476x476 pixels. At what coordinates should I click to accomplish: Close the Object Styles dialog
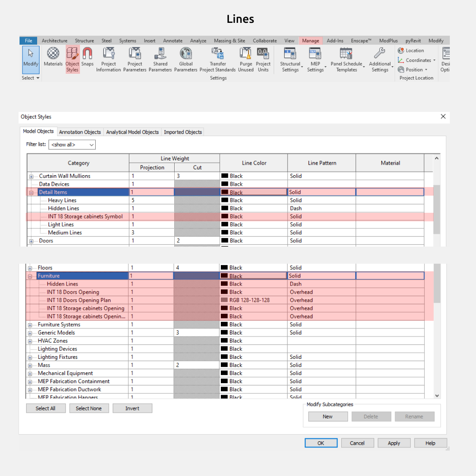pos(443,117)
